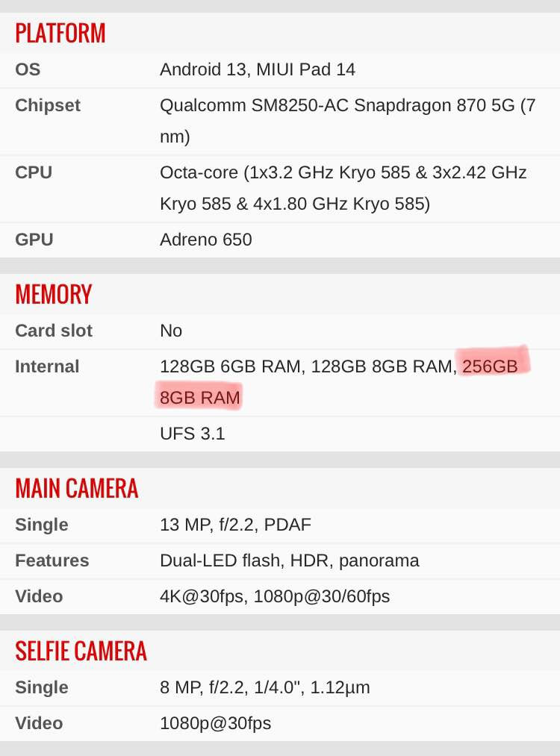Image resolution: width=560 pixels, height=756 pixels.
Task: Select the Adreno 650 value text
Action: (206, 240)
